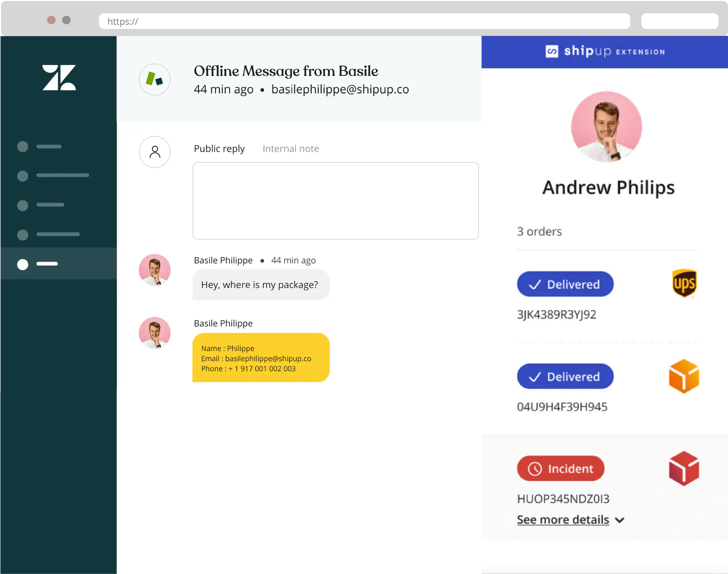
Task: Click the Zendesk logo in the sidebar
Action: pyautogui.click(x=59, y=77)
